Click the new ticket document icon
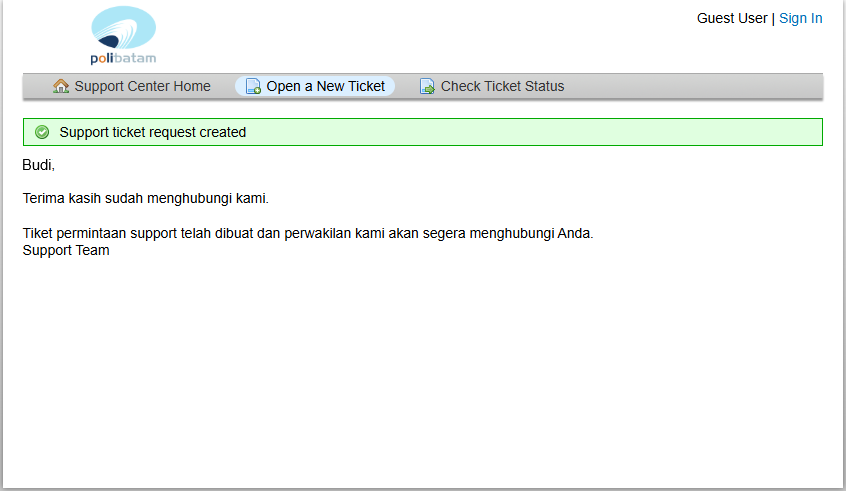Viewport: 846px width, 491px height. tap(253, 86)
